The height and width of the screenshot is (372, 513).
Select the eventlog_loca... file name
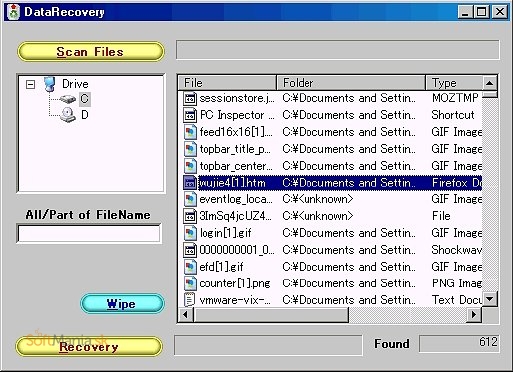236,199
